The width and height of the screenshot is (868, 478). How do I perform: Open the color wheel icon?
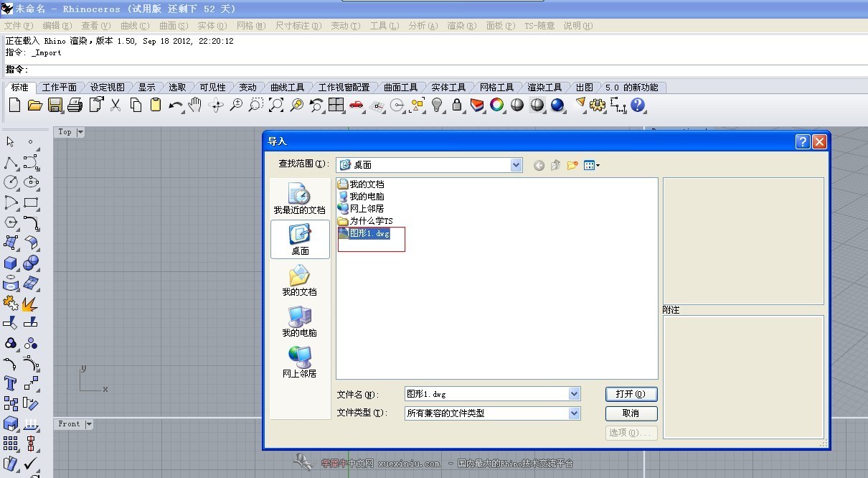pos(497,106)
